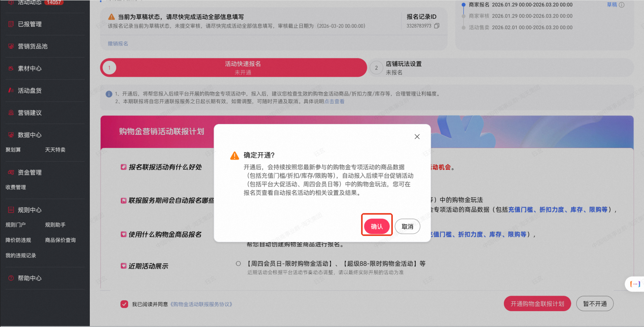The image size is (644, 327).
Task: Click 开通购物金联报计划 button
Action: coord(537,304)
